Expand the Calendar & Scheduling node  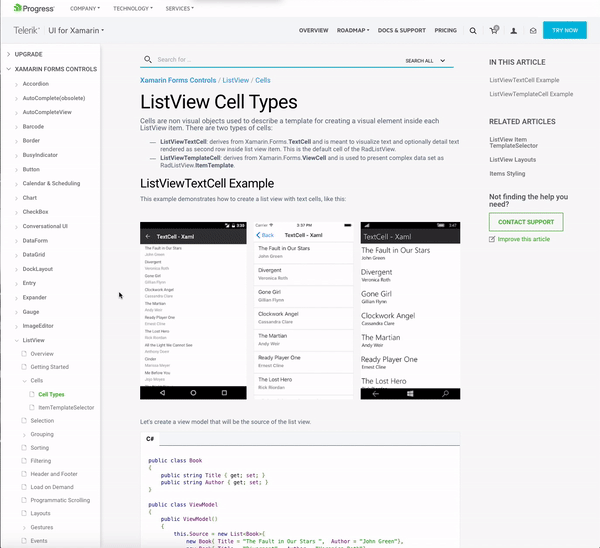16,183
